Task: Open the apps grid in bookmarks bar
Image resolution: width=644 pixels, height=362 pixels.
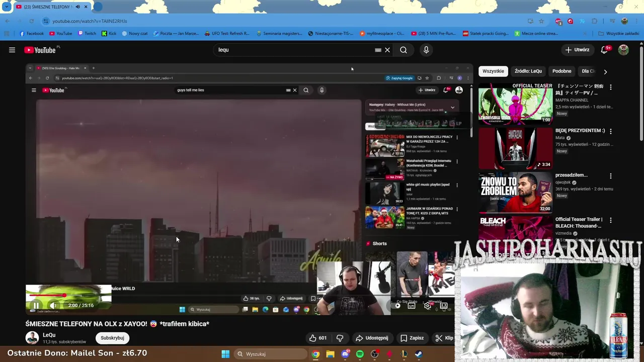Action: (x=7, y=34)
